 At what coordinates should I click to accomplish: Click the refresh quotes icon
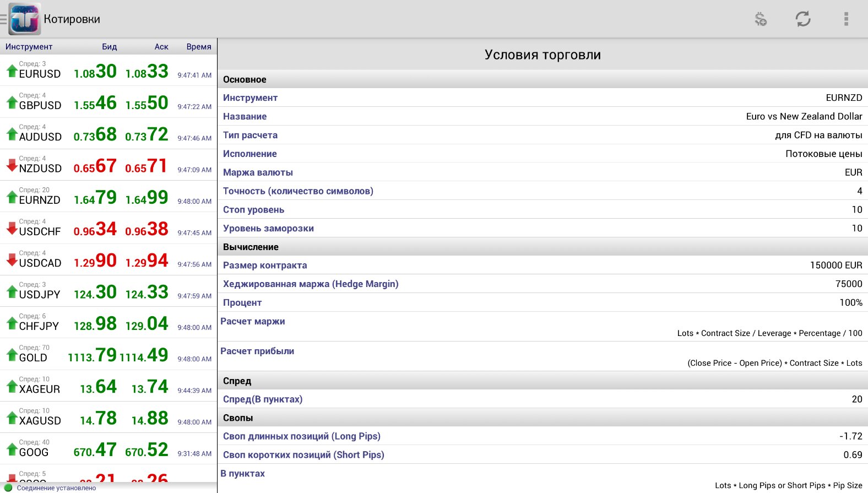(803, 19)
